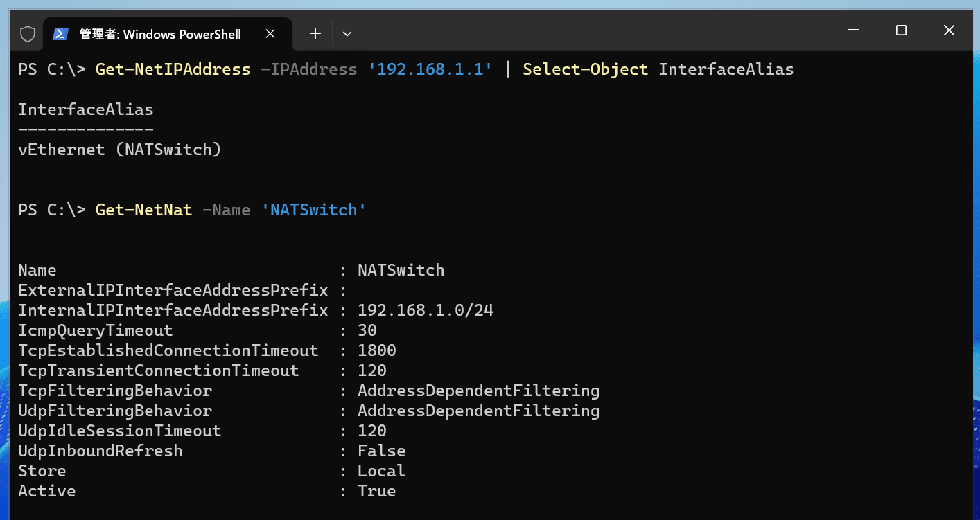Click the IP address '192.168.1.1' in the command
Viewport: 980px width, 520px height.
pyautogui.click(x=430, y=69)
